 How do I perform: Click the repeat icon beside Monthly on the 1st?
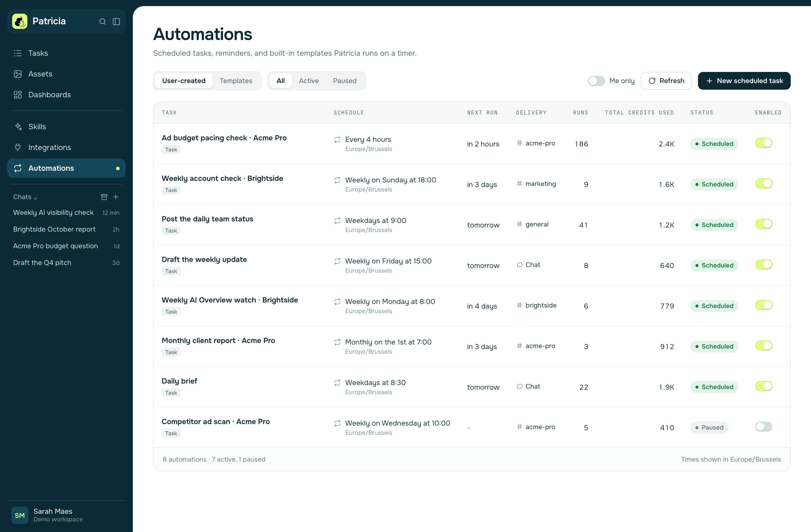click(337, 342)
